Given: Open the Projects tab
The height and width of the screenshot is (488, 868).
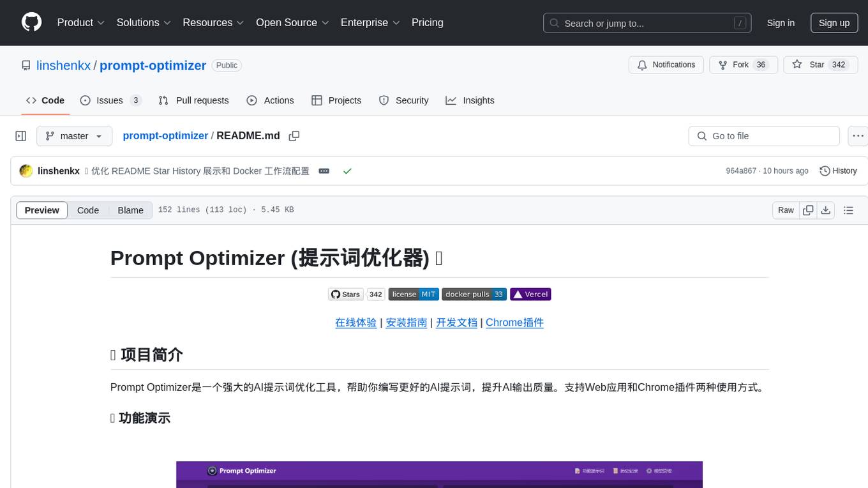Looking at the screenshot, I should tap(336, 100).
